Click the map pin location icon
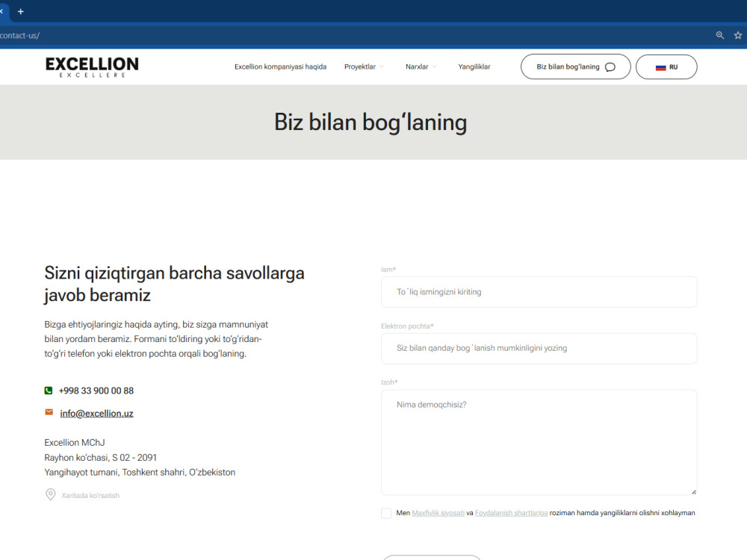This screenshot has width=747, height=560. click(x=51, y=495)
